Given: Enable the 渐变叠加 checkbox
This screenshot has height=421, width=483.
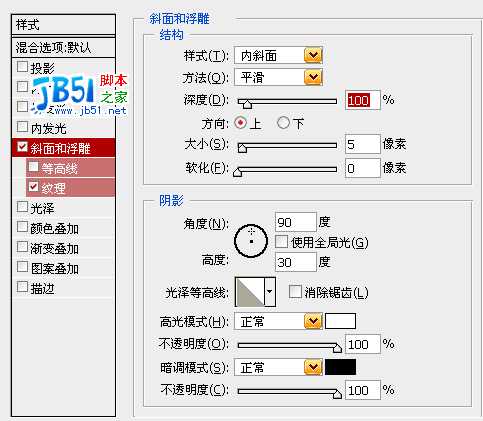Looking at the screenshot, I should click(22, 247).
